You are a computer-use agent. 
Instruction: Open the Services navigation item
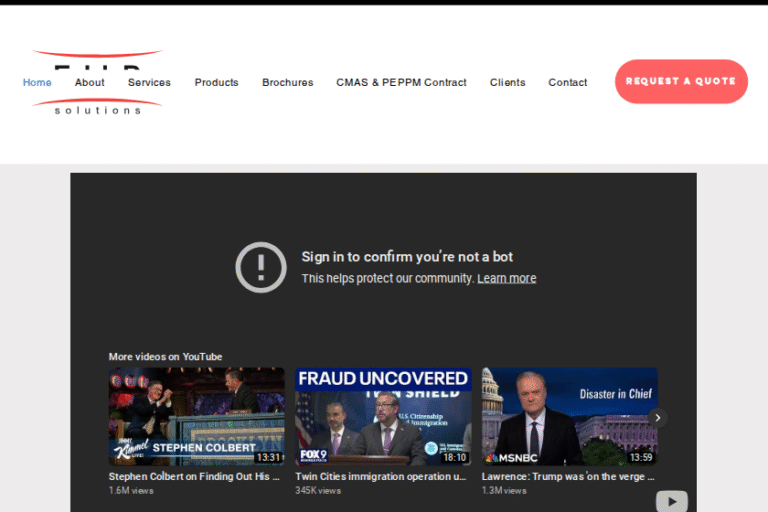coord(149,82)
